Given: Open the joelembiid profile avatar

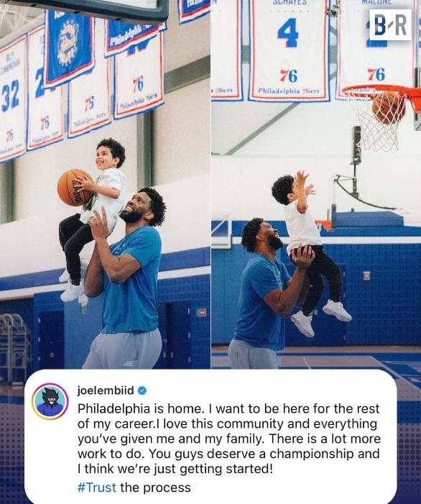Looking at the screenshot, I should tap(50, 401).
